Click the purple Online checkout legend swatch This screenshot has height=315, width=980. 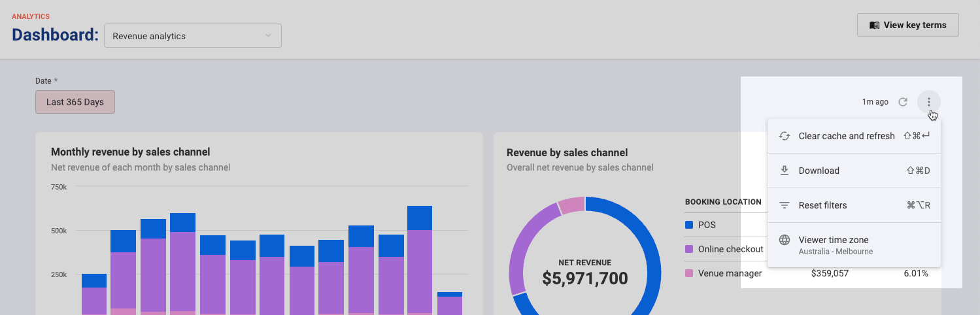(689, 249)
